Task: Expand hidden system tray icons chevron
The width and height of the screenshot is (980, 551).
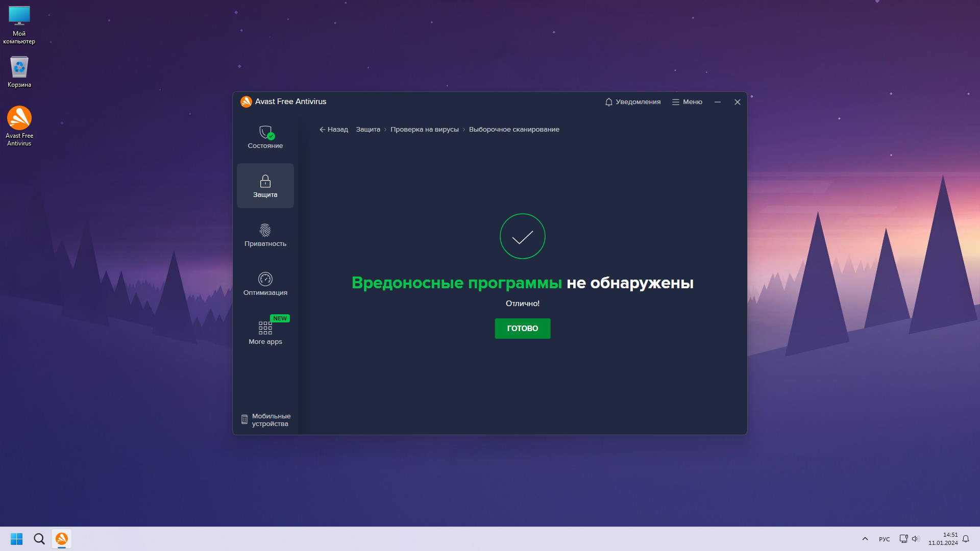Action: tap(865, 539)
